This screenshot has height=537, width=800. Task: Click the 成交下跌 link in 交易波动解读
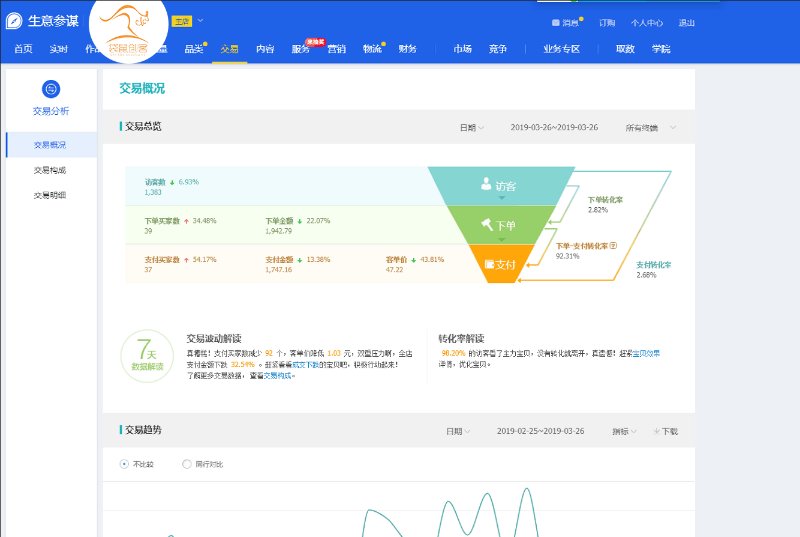tap(306, 365)
